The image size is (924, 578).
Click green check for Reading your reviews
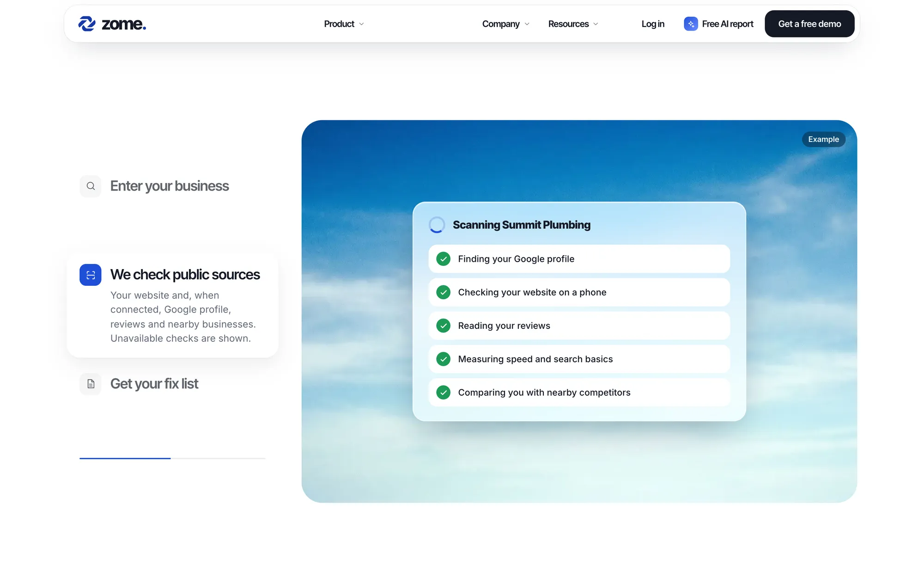pyautogui.click(x=444, y=326)
